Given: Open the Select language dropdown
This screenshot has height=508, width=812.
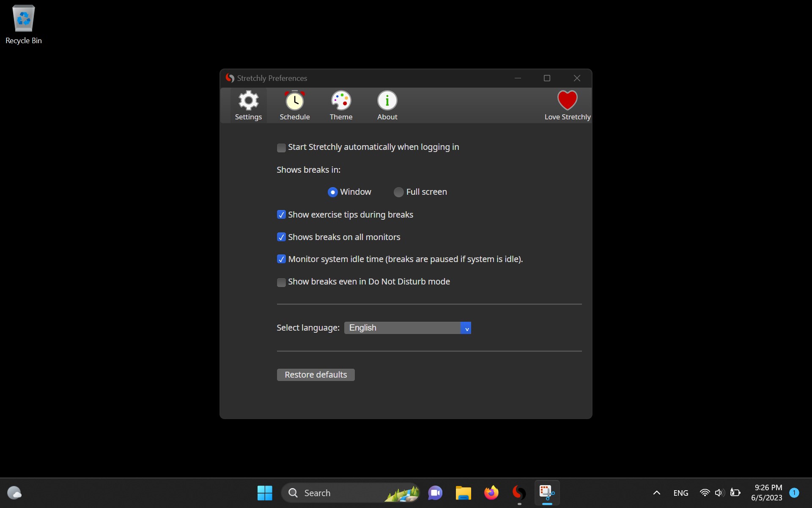Looking at the screenshot, I should 407,328.
